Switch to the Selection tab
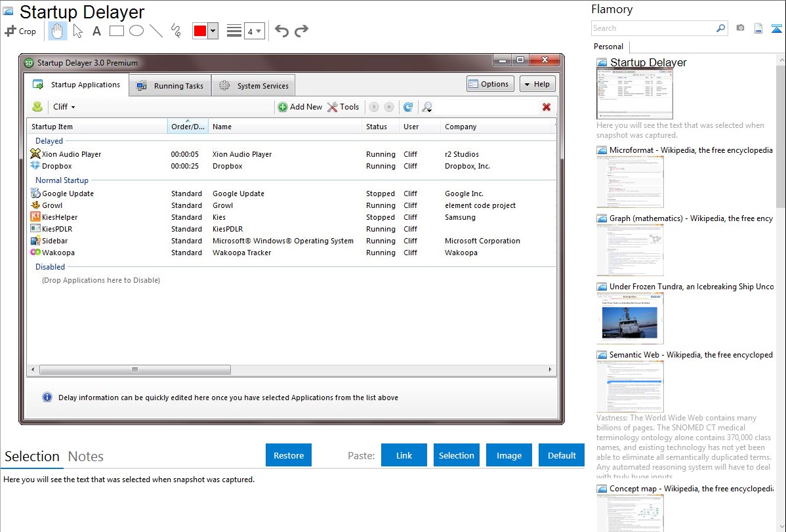The image size is (786, 532). click(x=32, y=457)
